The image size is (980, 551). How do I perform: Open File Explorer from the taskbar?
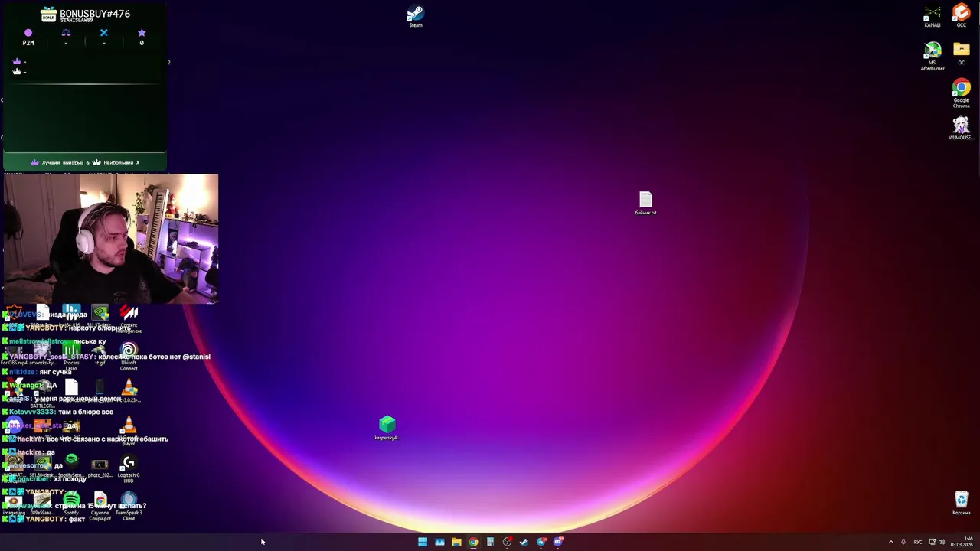(x=456, y=542)
